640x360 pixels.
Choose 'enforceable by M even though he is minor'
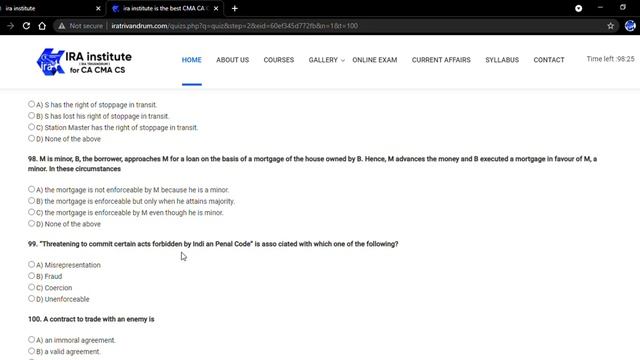click(x=31, y=212)
